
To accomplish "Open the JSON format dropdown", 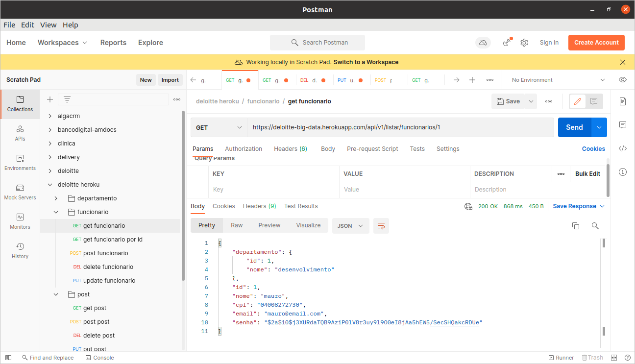I will click(x=351, y=225).
